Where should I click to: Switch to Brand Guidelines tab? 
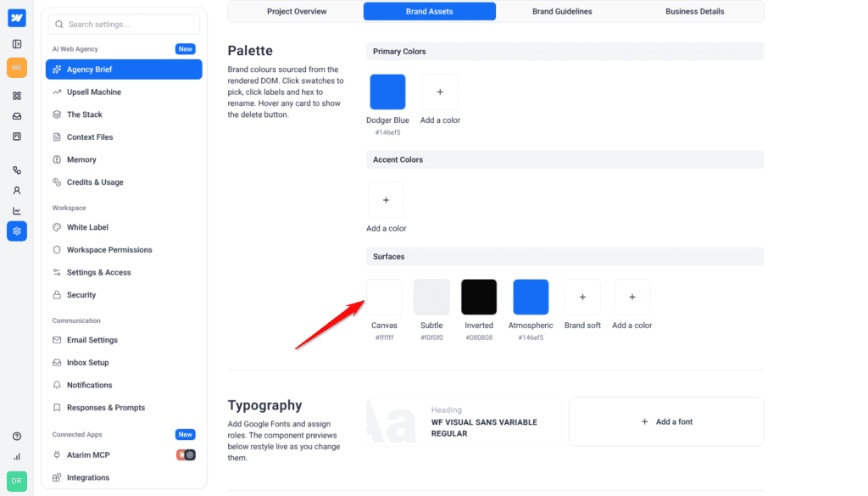point(562,11)
